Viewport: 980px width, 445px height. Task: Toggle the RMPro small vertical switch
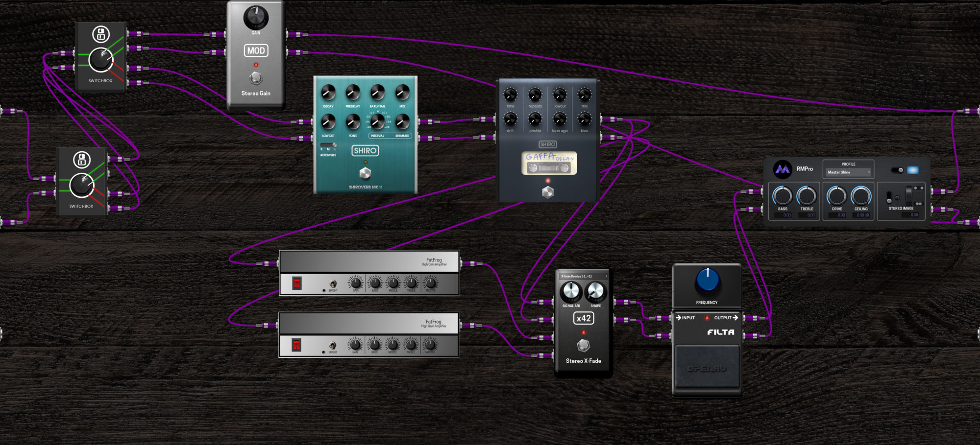[x=889, y=197]
